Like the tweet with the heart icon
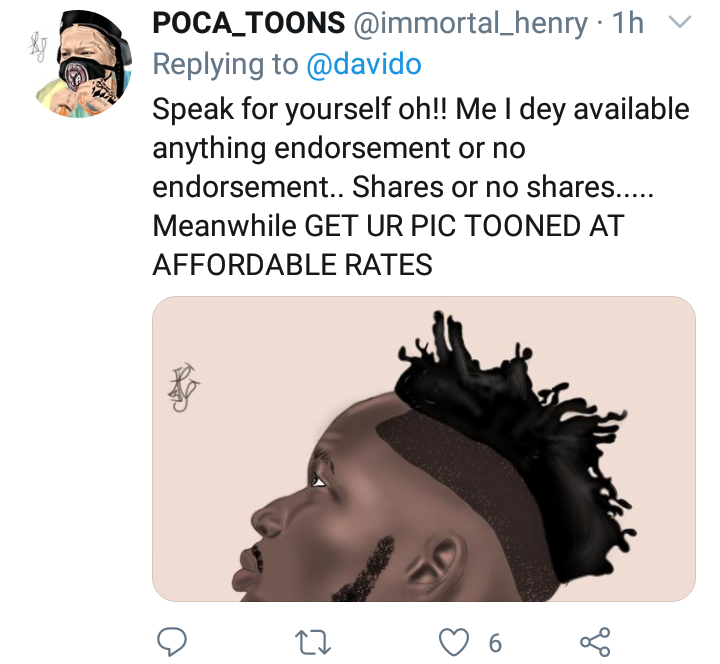Image resolution: width=720 pixels, height=664 pixels. pyautogui.click(x=455, y=641)
